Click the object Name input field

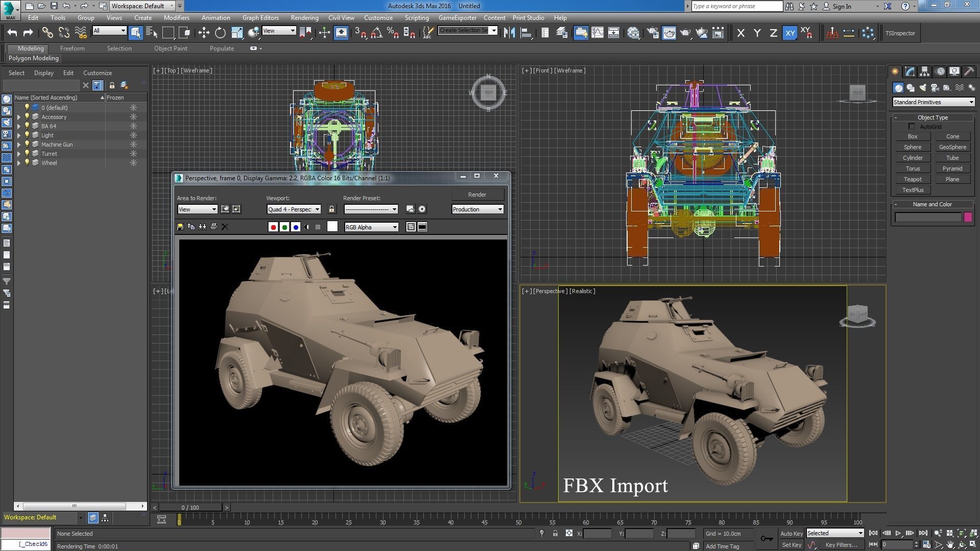click(x=928, y=217)
